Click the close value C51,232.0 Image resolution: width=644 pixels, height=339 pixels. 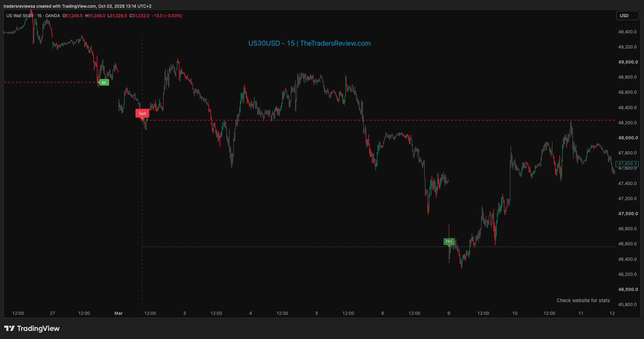pos(139,16)
